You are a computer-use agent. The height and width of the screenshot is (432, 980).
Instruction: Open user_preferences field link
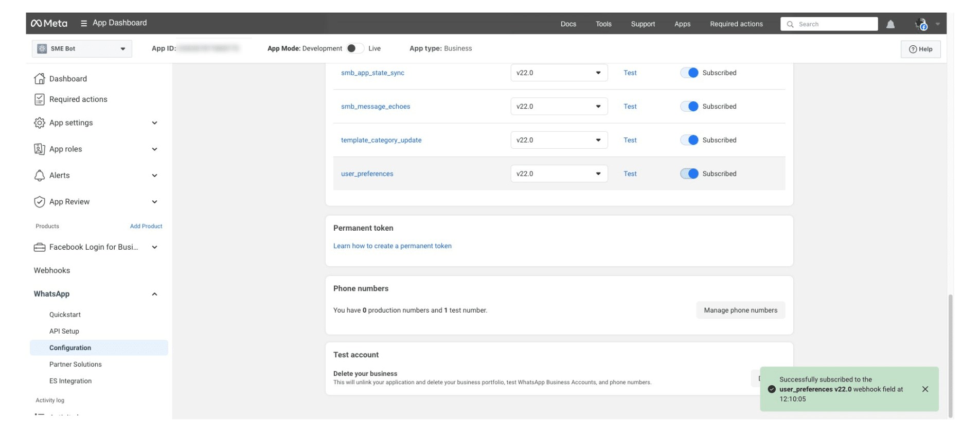click(367, 174)
